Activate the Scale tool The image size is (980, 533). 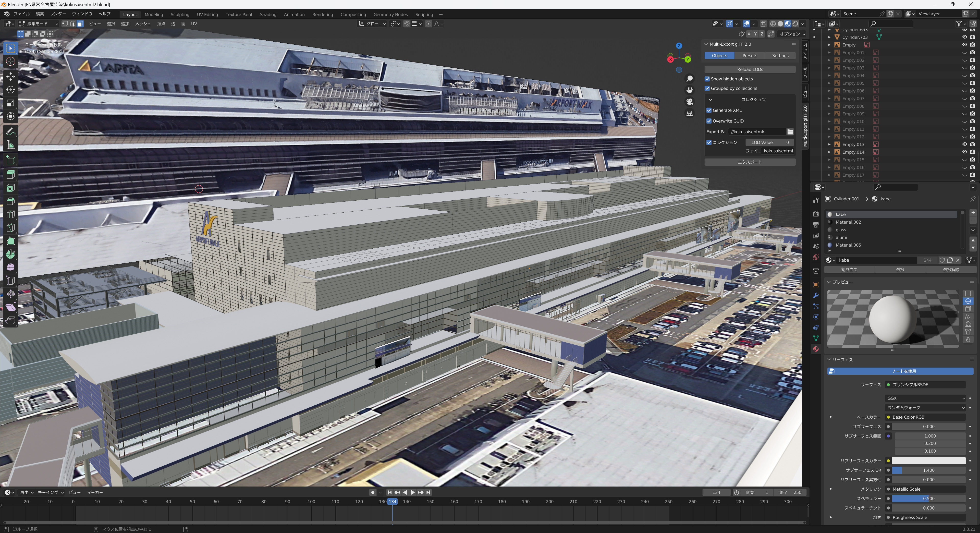coord(11,103)
